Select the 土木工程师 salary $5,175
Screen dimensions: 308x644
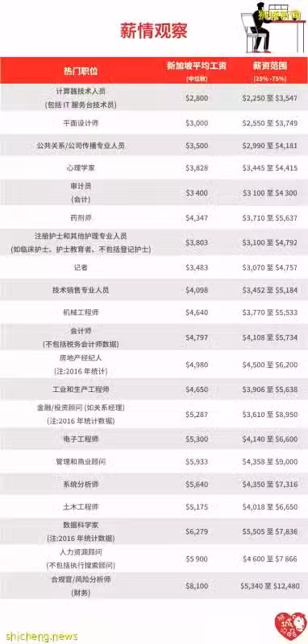click(x=197, y=507)
